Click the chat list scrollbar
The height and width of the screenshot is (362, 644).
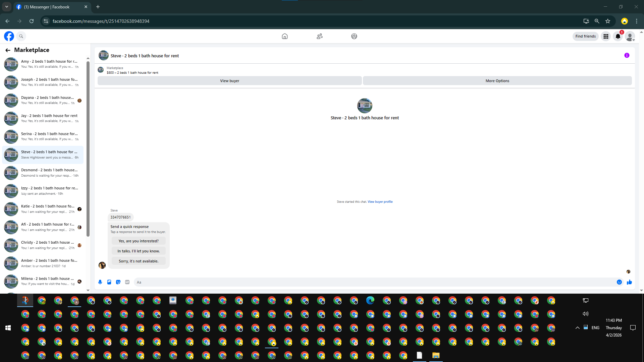(x=88, y=149)
